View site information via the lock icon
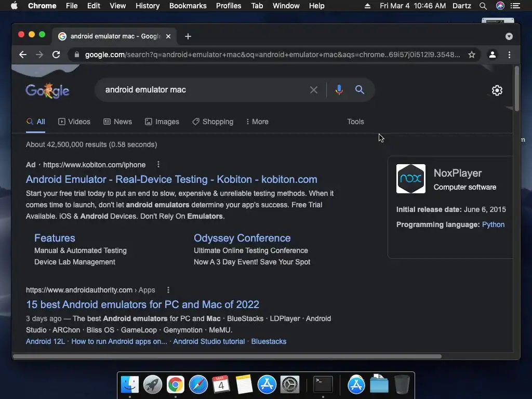The image size is (532, 399). (x=77, y=55)
